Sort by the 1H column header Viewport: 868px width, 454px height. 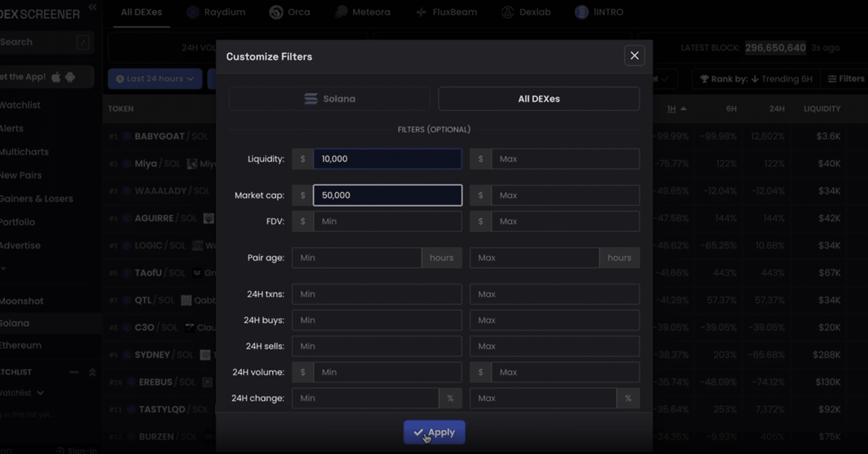click(677, 109)
